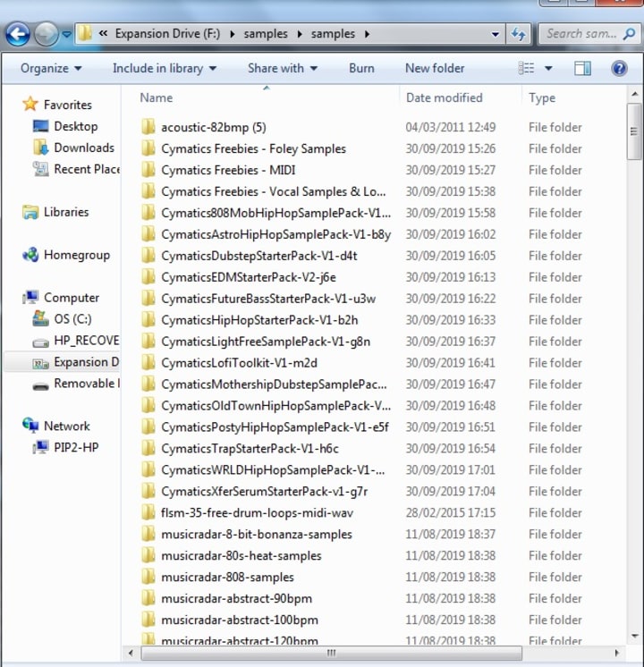The image size is (644, 667).
Task: Open the view options dropdown arrow
Action: (x=548, y=68)
